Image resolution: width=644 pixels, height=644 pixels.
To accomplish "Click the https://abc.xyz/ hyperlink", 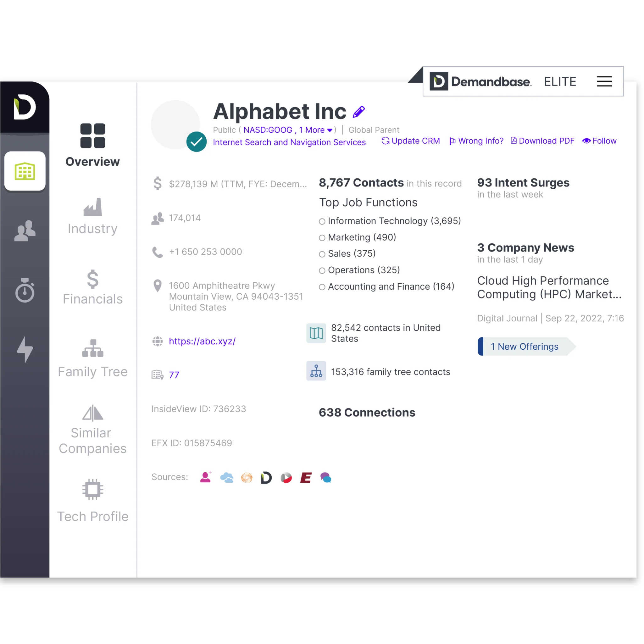I will [202, 341].
